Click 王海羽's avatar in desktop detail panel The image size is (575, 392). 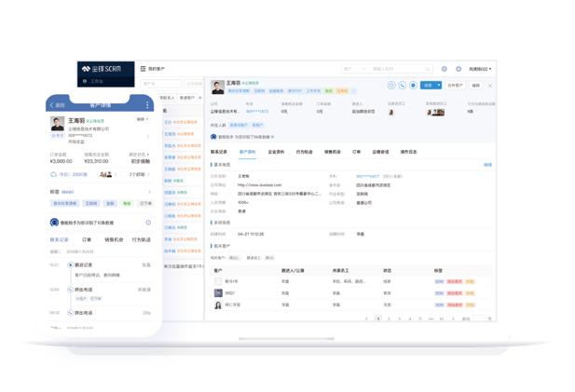click(217, 88)
